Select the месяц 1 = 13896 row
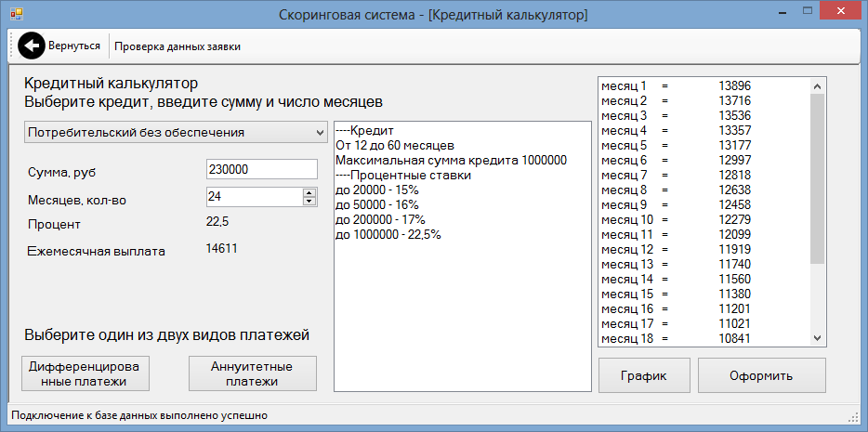This screenshot has height=432, width=868. pos(704,86)
